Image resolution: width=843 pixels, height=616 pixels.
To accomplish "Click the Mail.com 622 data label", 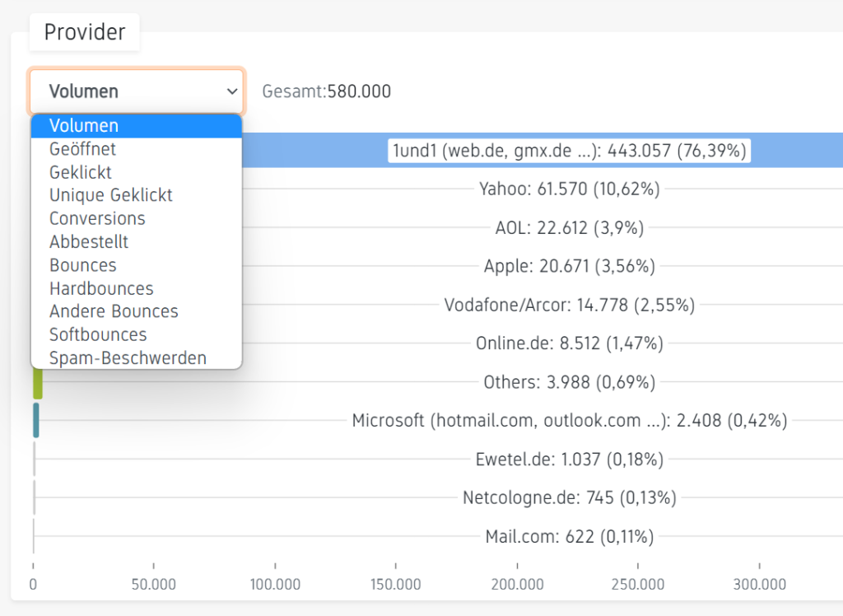I will 570,537.
